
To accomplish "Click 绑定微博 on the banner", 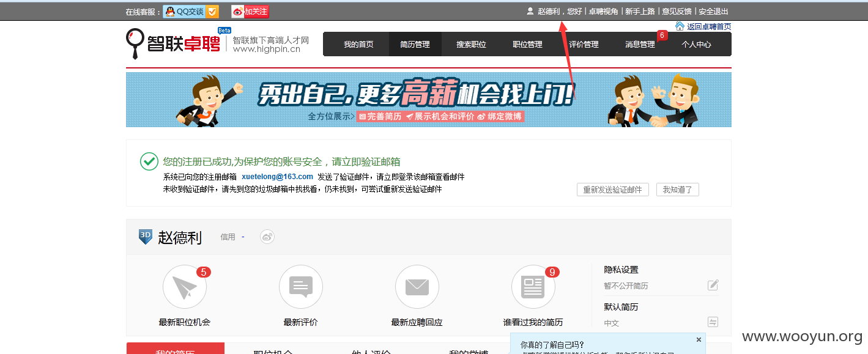I will [x=500, y=116].
